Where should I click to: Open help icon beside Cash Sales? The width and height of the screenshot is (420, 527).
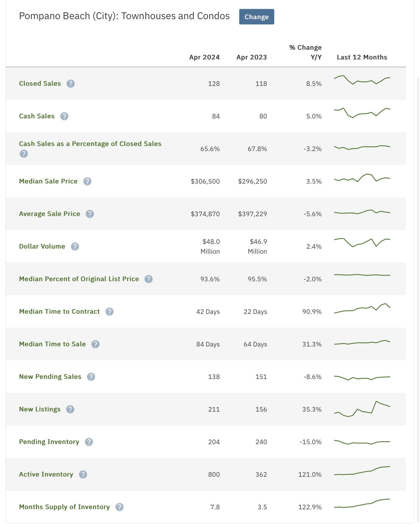tap(64, 116)
